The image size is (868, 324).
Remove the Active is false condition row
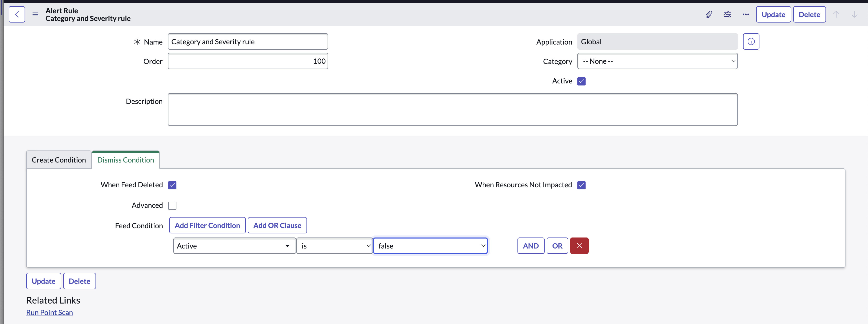[579, 246]
